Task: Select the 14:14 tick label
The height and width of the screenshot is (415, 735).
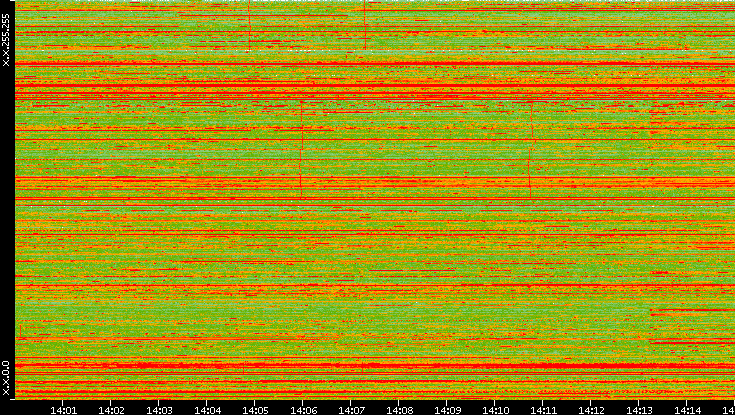Action: click(x=686, y=410)
